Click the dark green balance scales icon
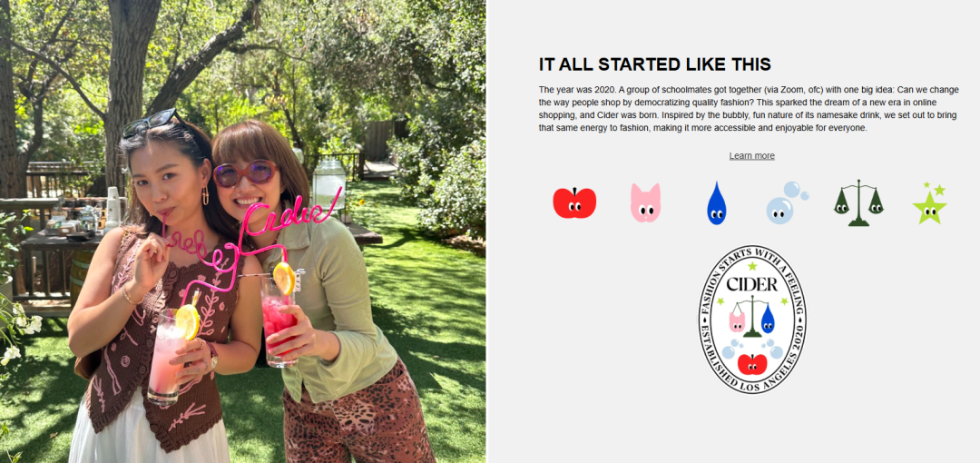This screenshot has height=463, width=980. 858,202
